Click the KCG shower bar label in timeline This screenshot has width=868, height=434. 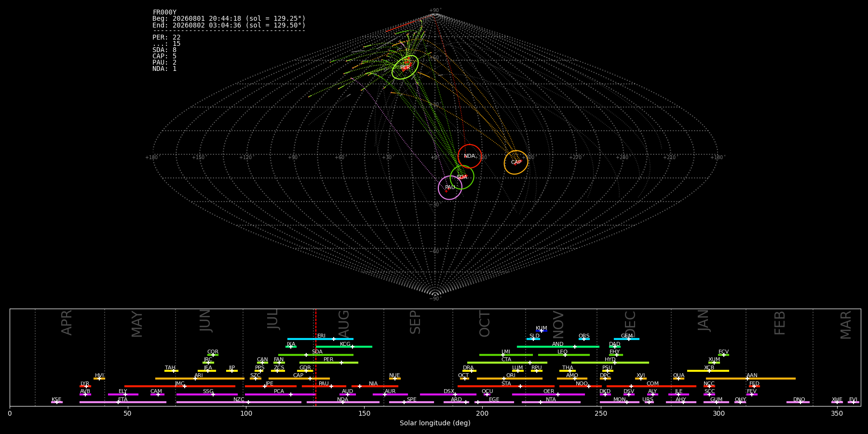pos(345,344)
